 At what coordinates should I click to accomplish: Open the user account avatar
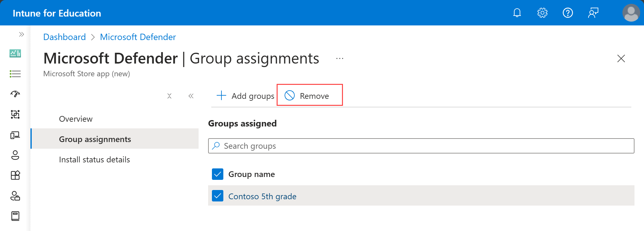point(631,13)
